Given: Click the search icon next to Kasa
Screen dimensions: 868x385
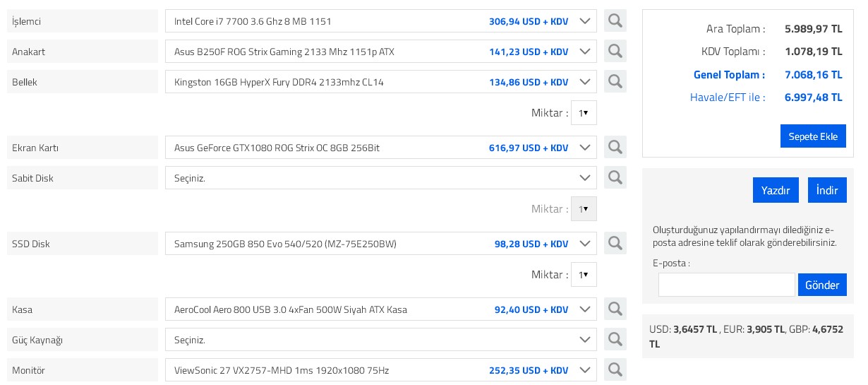Looking at the screenshot, I should click(615, 309).
